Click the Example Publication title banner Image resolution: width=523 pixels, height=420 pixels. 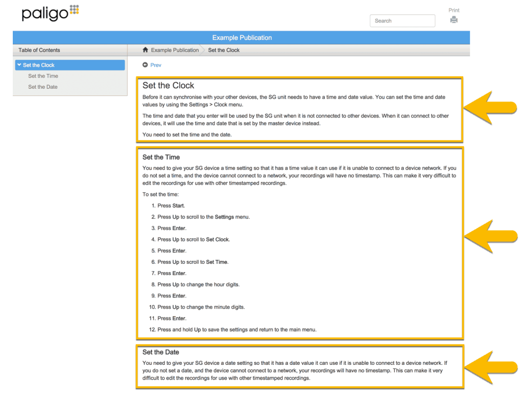242,38
